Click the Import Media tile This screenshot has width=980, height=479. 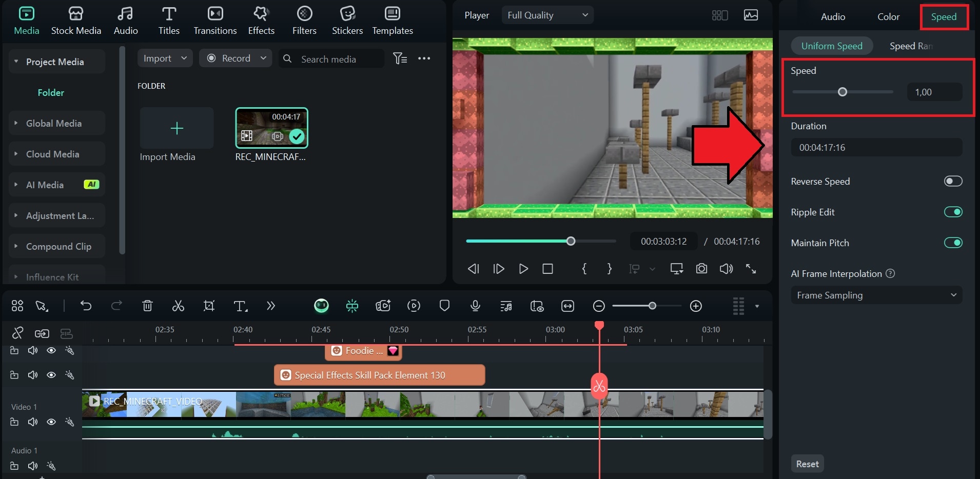[177, 128]
